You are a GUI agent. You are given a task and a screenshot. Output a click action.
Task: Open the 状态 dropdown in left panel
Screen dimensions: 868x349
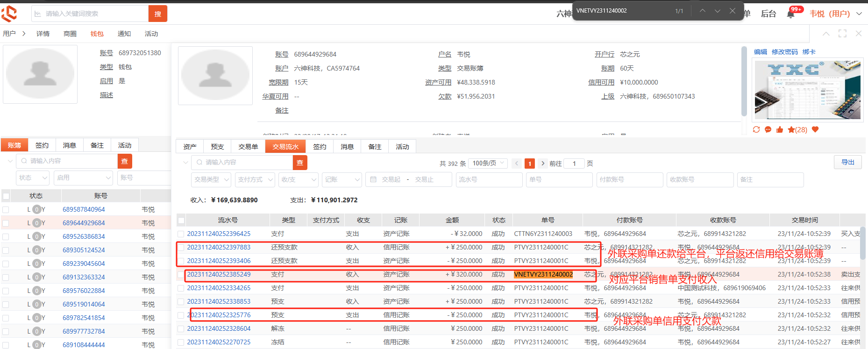click(33, 178)
